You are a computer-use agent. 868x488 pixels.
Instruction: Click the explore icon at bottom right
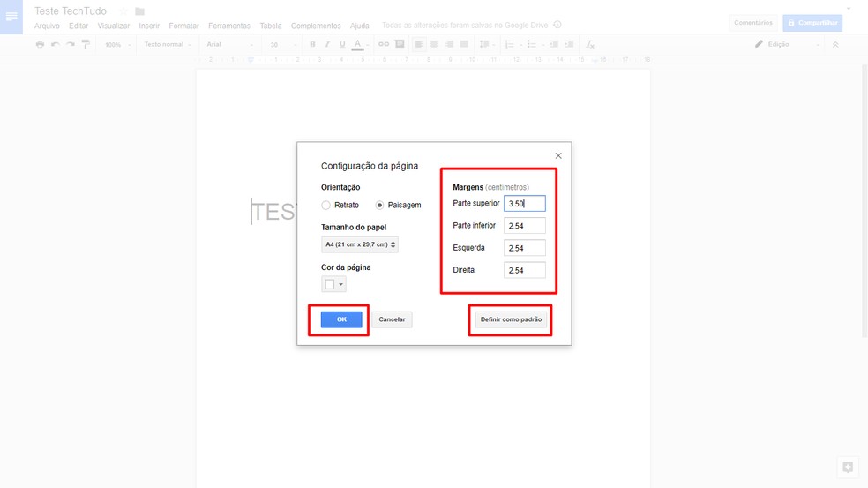(848, 468)
